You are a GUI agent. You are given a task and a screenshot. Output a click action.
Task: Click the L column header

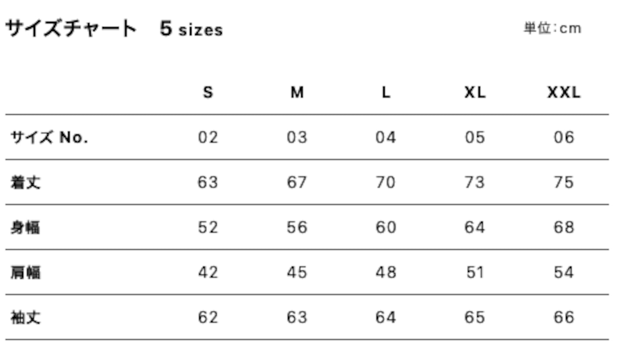(386, 92)
